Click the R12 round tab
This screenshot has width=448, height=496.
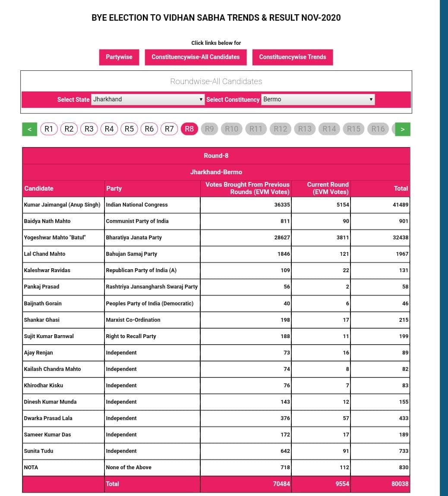(281, 129)
